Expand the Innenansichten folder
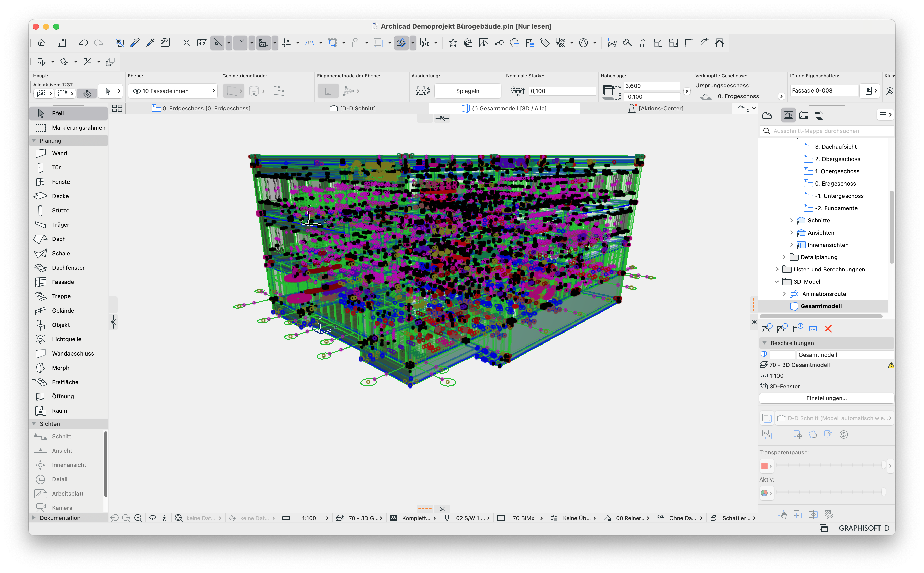924x573 pixels. [791, 245]
